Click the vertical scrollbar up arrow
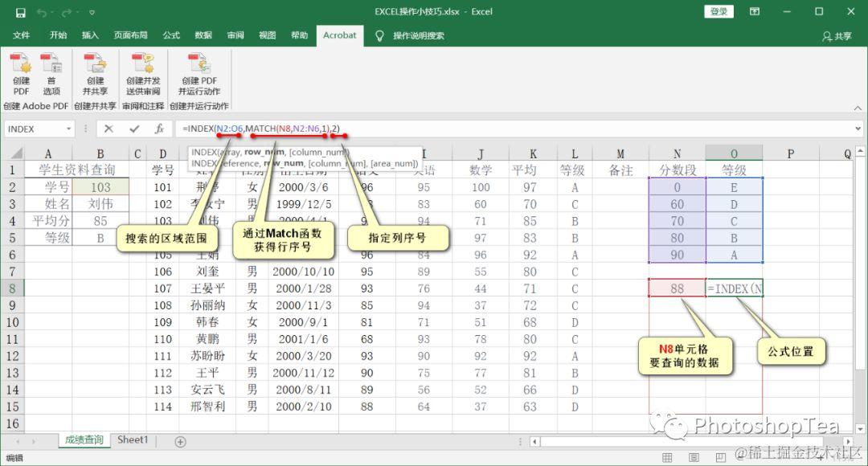This screenshot has height=466, width=868. (x=860, y=151)
